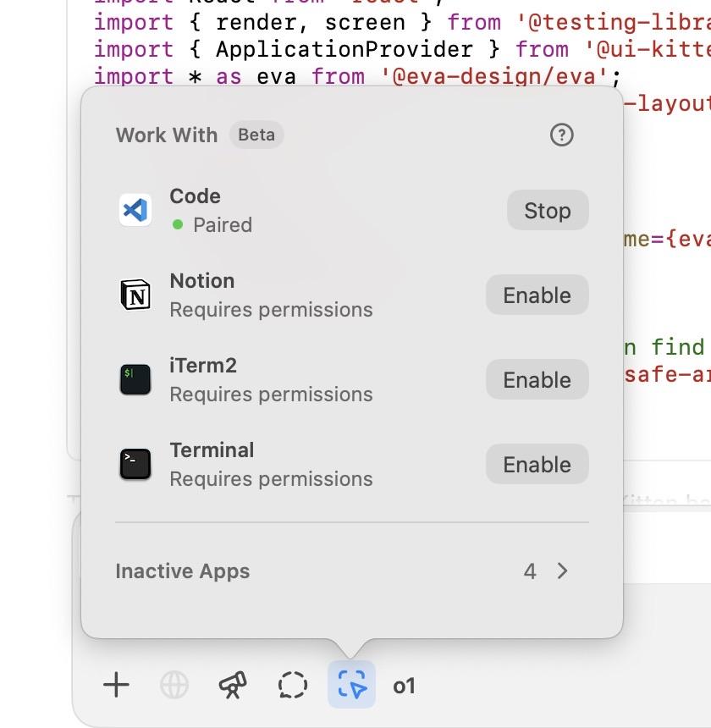Screen dimensions: 711x728
Task: Click the iTerm2 app icon
Action: click(x=135, y=379)
